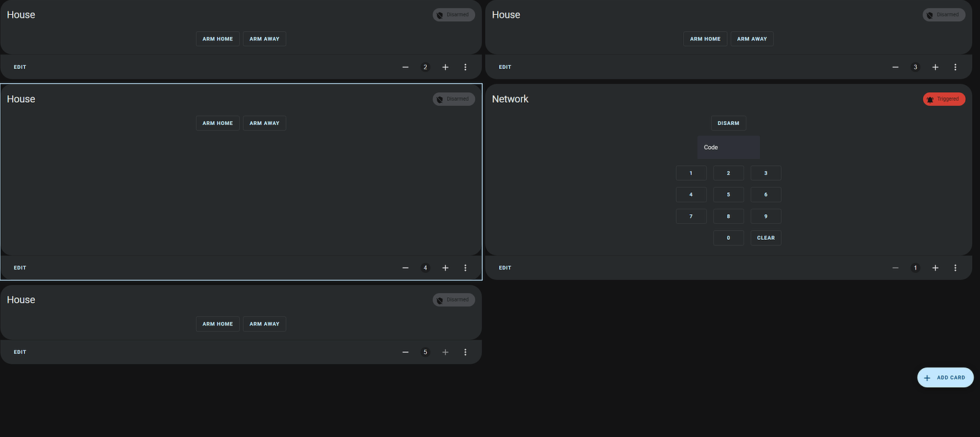Toggle the Disarmed badge on the selected House card
The width and height of the screenshot is (980, 437).
454,99
